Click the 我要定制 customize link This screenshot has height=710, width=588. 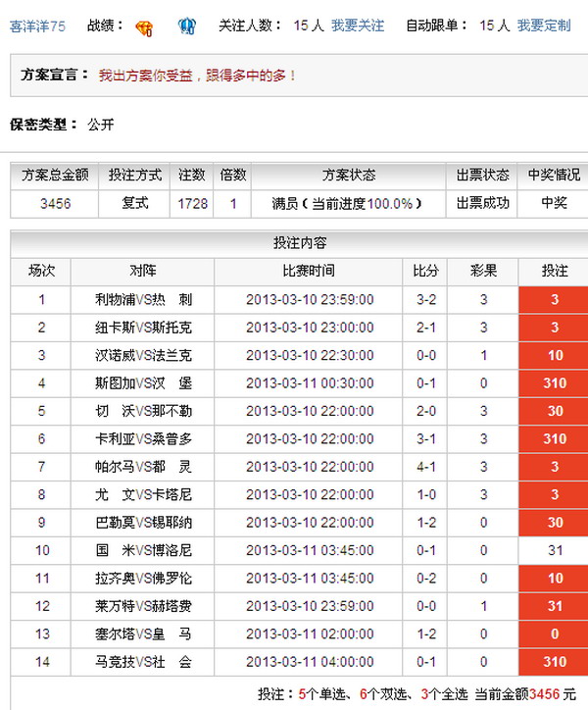tap(544, 25)
